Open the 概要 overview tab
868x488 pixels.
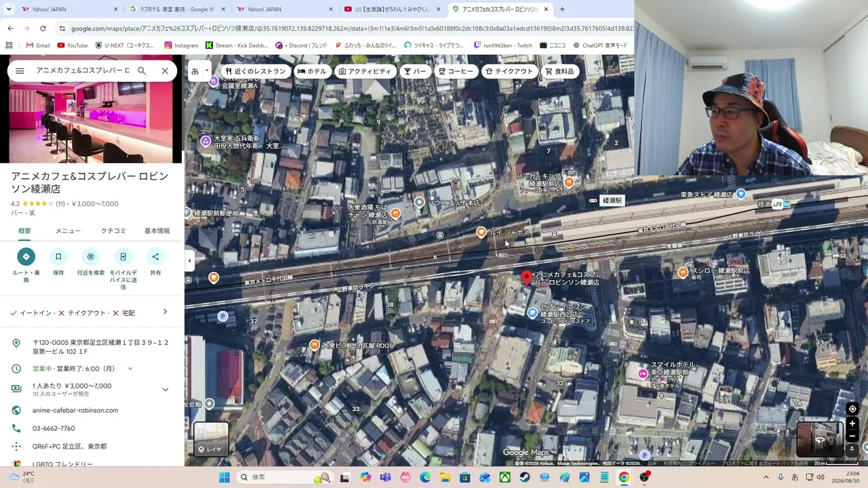24,231
